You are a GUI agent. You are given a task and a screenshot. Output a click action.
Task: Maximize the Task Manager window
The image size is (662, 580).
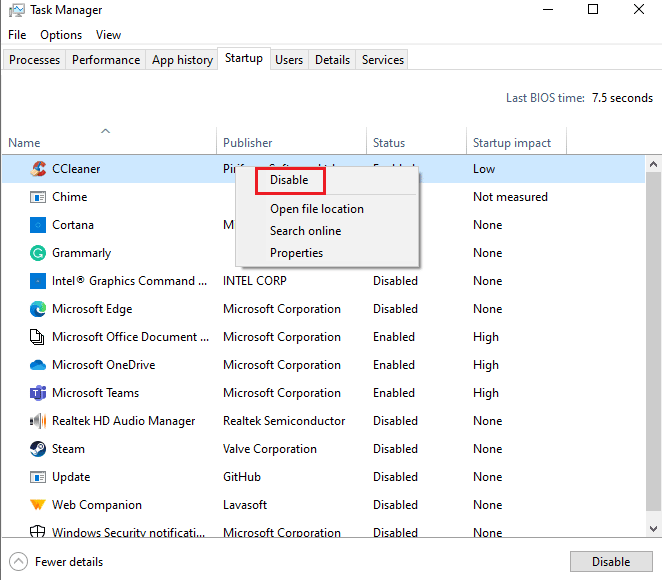pyautogui.click(x=593, y=9)
